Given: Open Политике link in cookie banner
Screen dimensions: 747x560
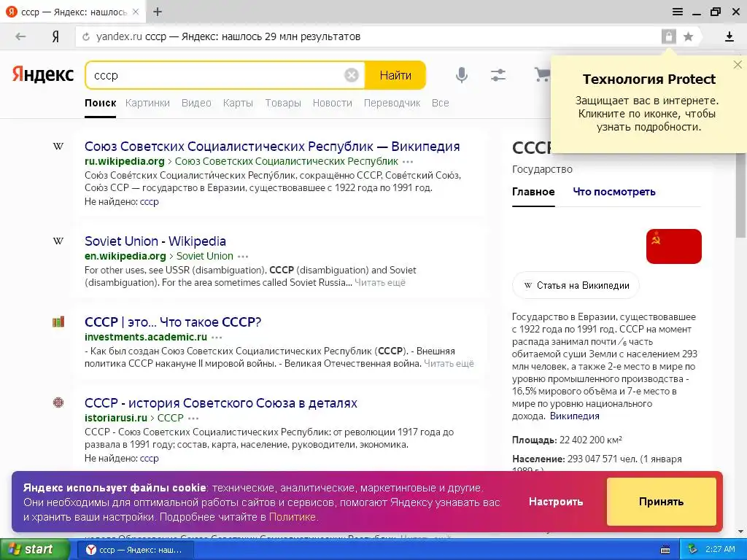Looking at the screenshot, I should pos(292,517).
